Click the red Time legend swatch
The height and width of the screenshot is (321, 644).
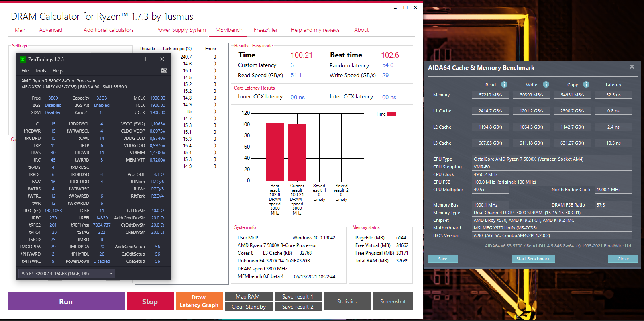pyautogui.click(x=392, y=114)
